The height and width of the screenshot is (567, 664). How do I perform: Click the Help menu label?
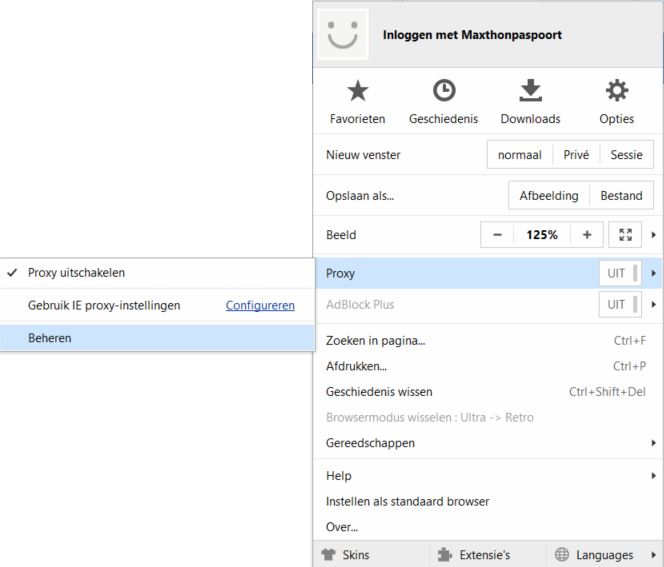pyautogui.click(x=338, y=476)
